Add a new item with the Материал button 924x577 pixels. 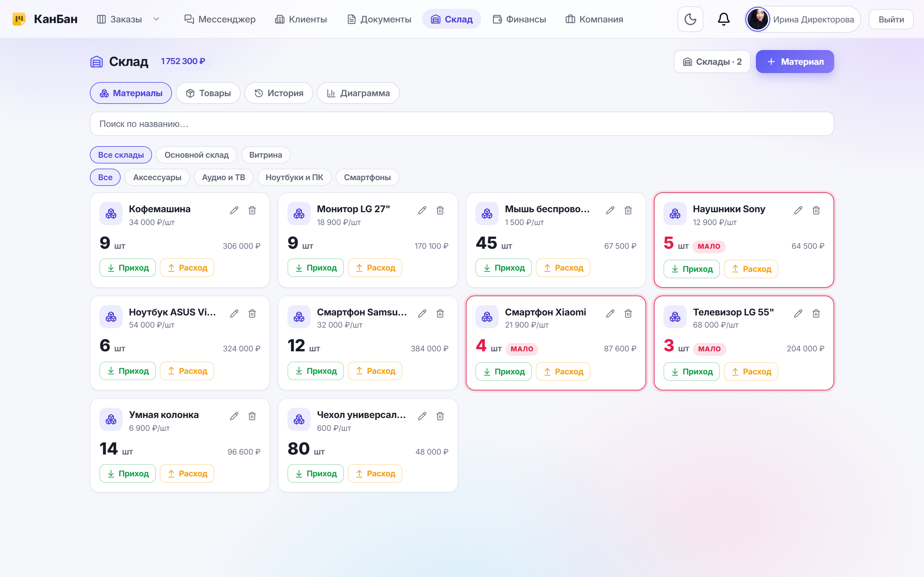point(795,62)
